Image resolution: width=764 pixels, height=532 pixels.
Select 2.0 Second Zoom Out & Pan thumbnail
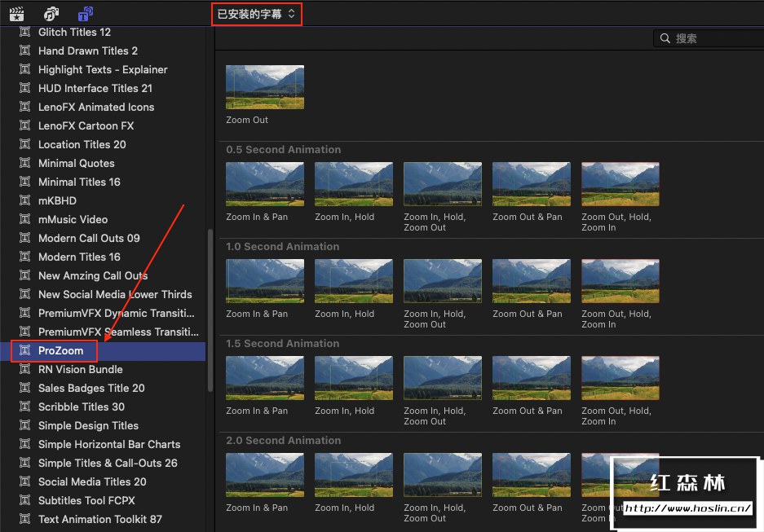(x=532, y=475)
